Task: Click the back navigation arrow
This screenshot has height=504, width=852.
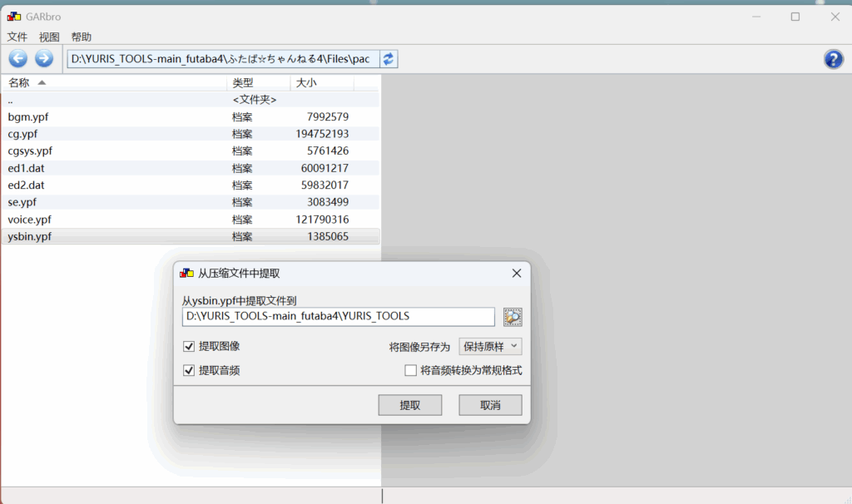Action: [18, 58]
